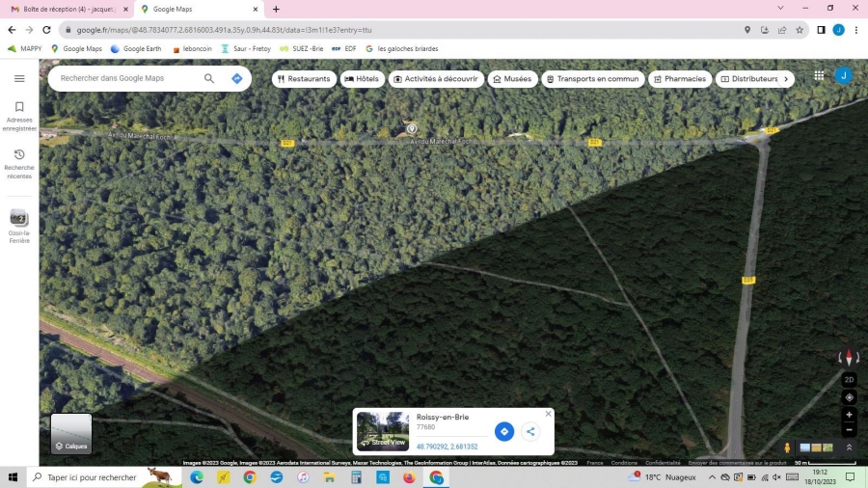The image size is (868, 488).
Task: Open directions with the blue arrow icon
Action: pos(236,78)
